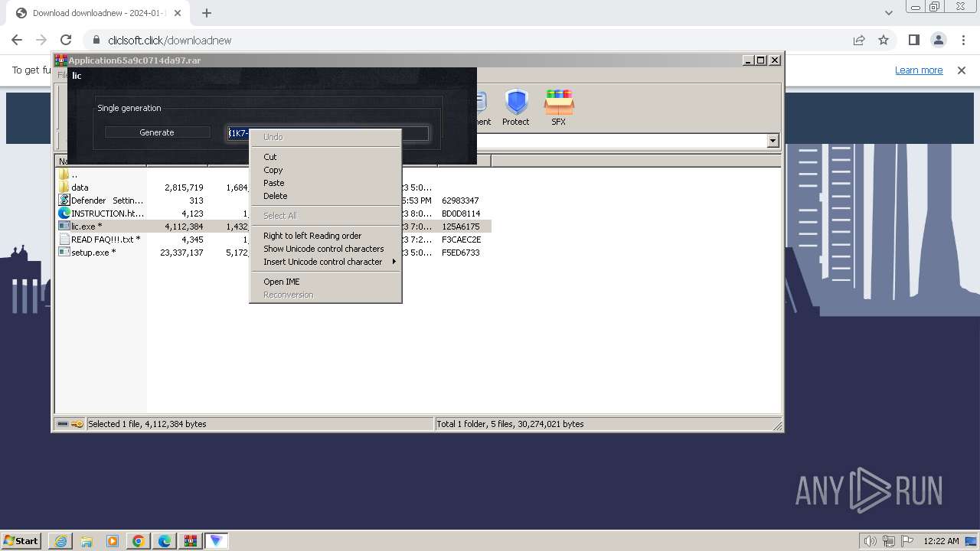Click the generated key text field
Image resolution: width=980 pixels, height=551 pixels.
pyautogui.click(x=328, y=133)
